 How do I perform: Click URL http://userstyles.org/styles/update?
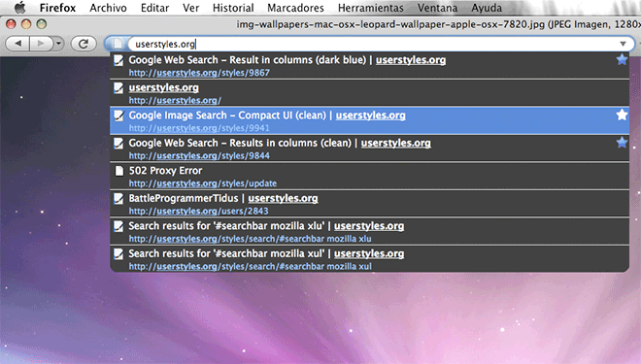pos(203,183)
